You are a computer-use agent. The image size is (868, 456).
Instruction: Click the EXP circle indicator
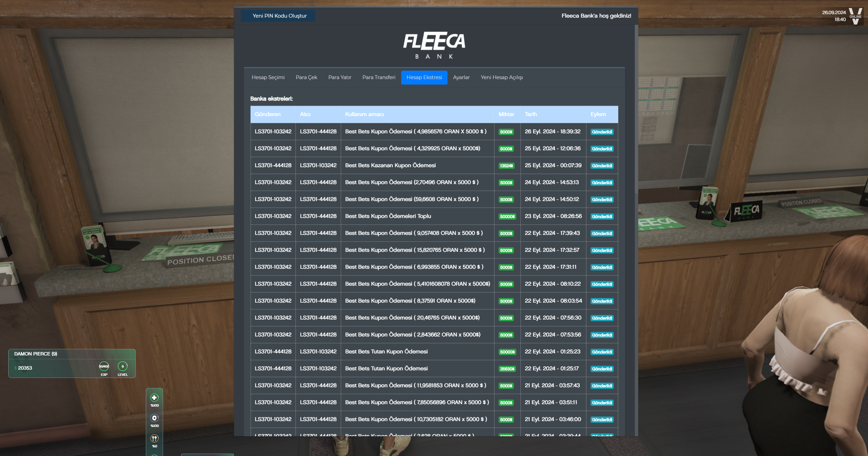pyautogui.click(x=104, y=366)
